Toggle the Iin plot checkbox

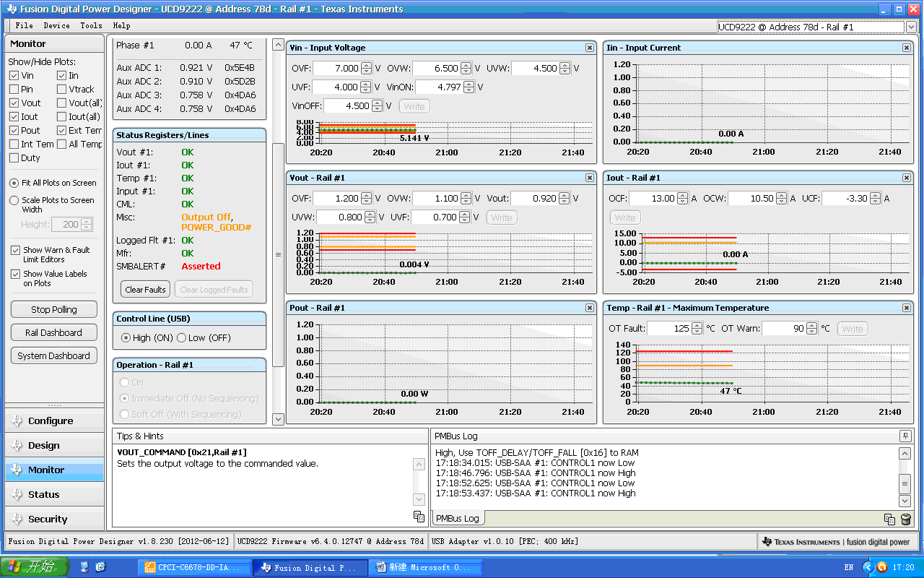[x=62, y=76]
